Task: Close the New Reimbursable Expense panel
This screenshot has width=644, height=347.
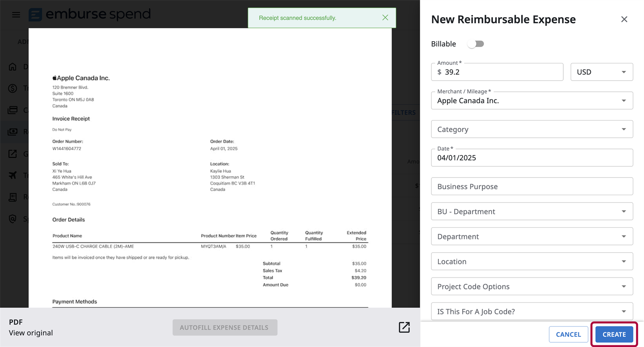Action: pyautogui.click(x=624, y=19)
